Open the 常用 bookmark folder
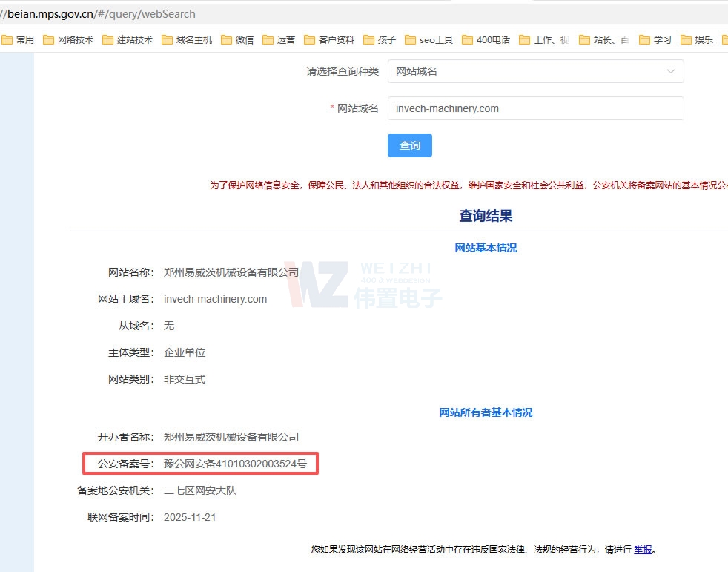728x572 pixels. 19,40
